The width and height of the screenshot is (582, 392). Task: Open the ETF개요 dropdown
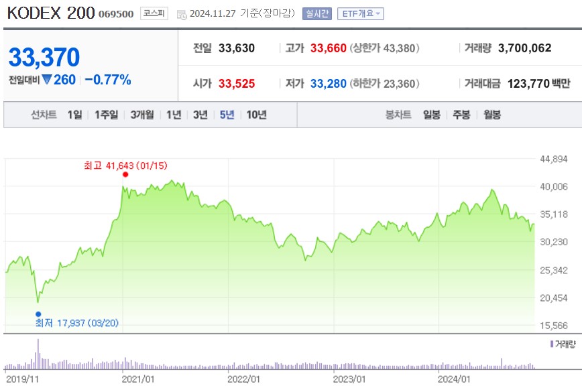(x=361, y=13)
